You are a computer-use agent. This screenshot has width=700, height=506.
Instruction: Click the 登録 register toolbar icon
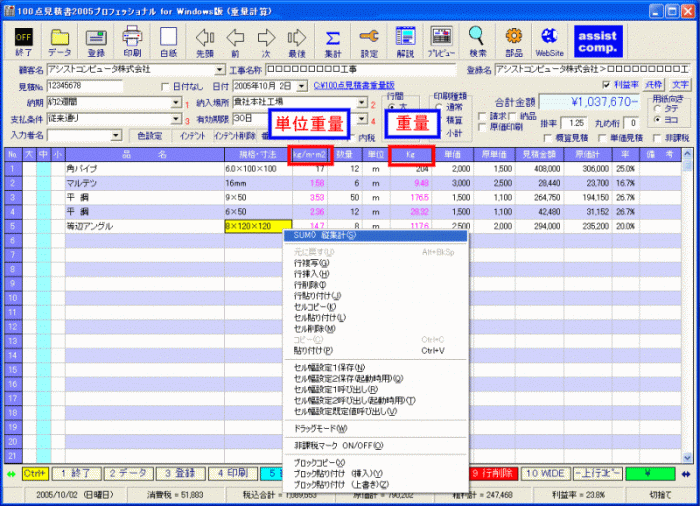tap(96, 42)
